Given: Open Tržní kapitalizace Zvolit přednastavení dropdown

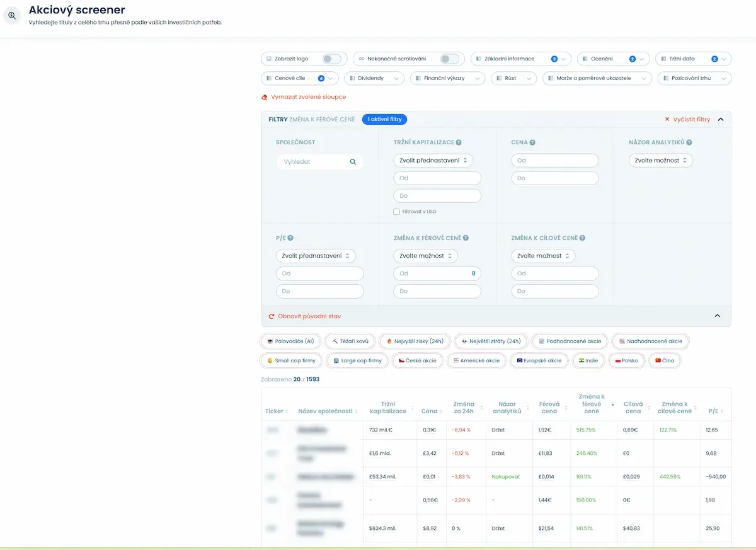Looking at the screenshot, I should [433, 161].
